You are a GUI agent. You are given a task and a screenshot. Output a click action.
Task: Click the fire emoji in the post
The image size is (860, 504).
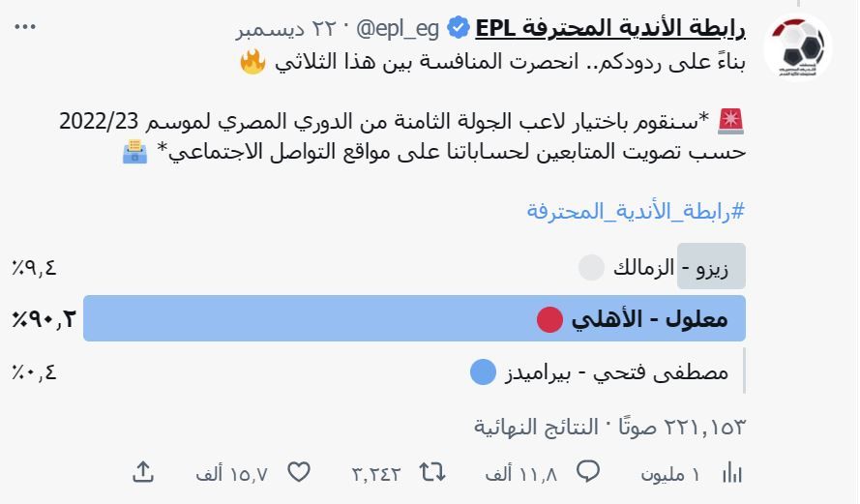click(252, 63)
